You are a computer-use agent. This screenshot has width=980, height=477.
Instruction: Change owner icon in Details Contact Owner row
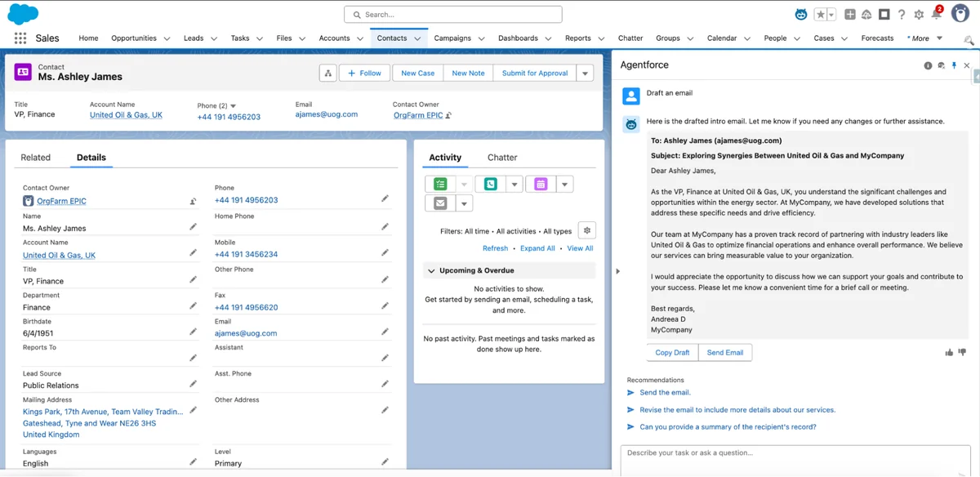pyautogui.click(x=193, y=201)
